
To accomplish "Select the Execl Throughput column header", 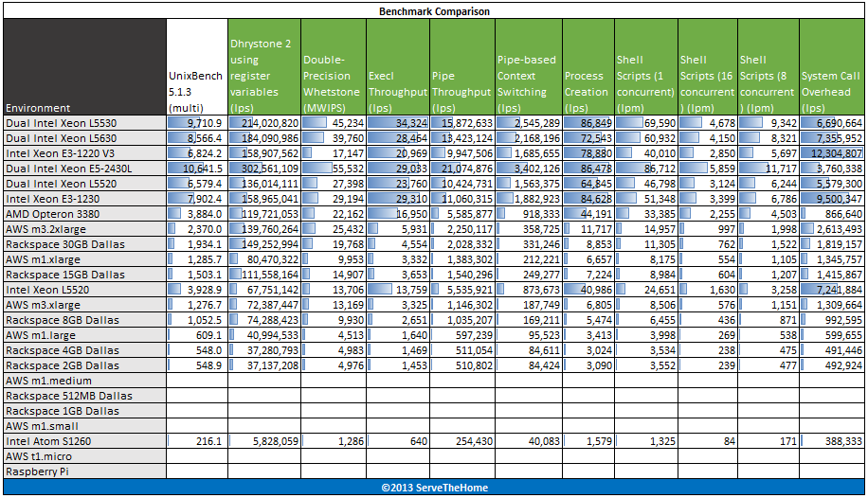I will pyautogui.click(x=397, y=83).
